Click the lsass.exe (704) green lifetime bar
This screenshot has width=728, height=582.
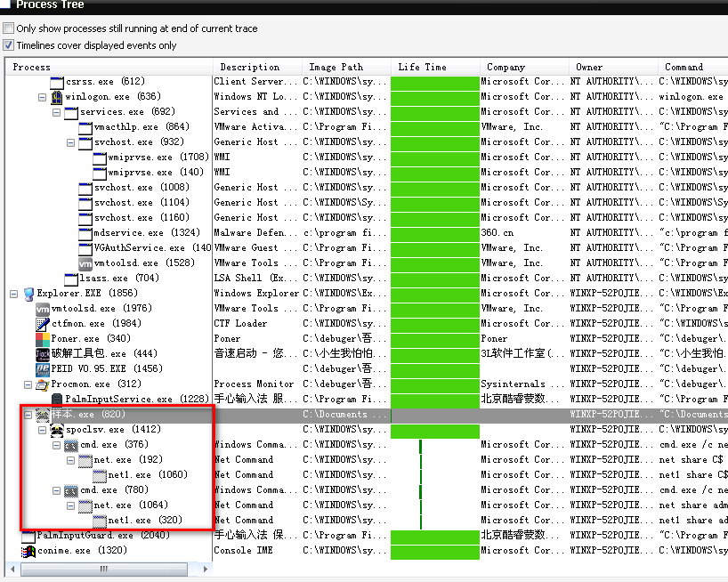[434, 279]
